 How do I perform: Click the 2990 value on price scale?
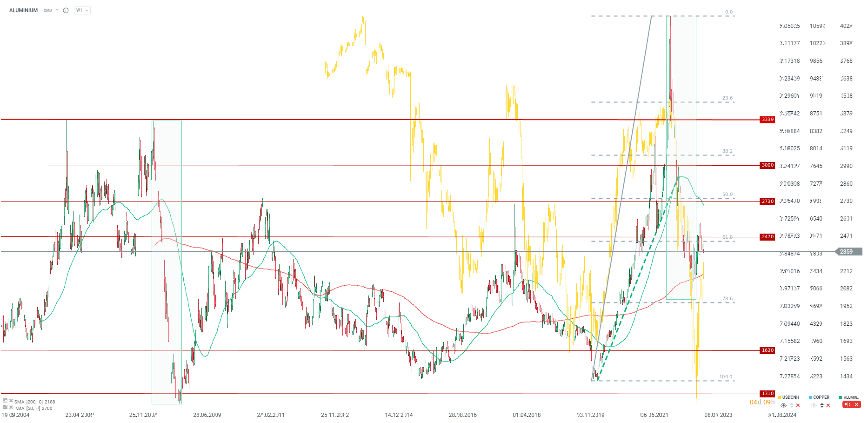(846, 166)
